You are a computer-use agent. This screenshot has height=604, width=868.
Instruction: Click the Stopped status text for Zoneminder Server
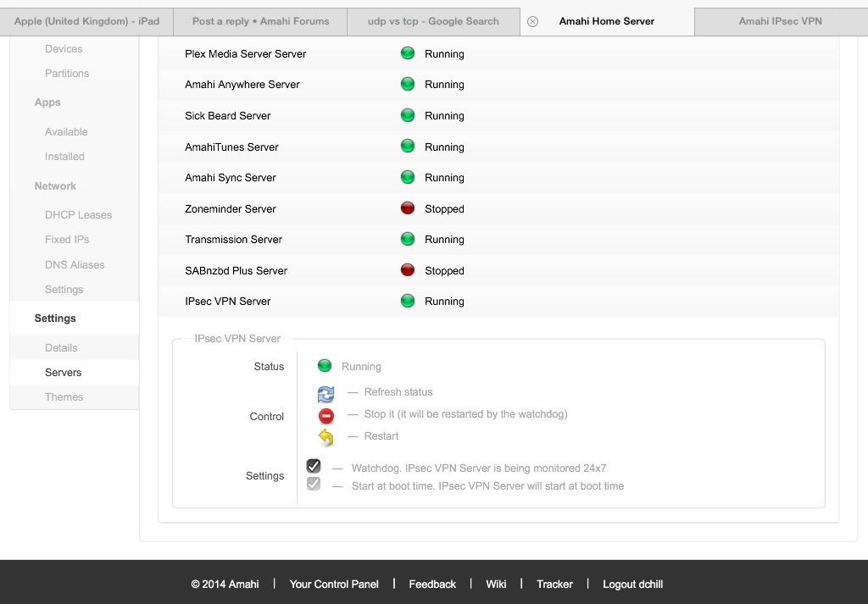pos(444,209)
